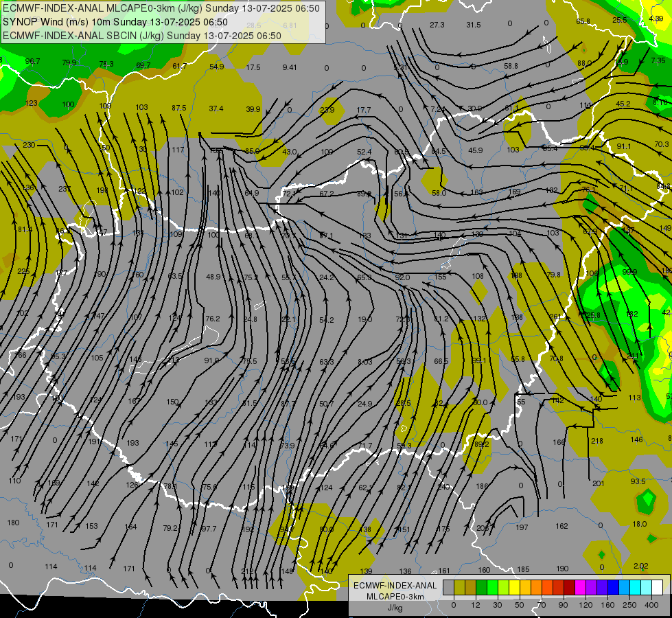Click the dark red legend swatch
This screenshot has width=672, height=618.
coord(570,587)
